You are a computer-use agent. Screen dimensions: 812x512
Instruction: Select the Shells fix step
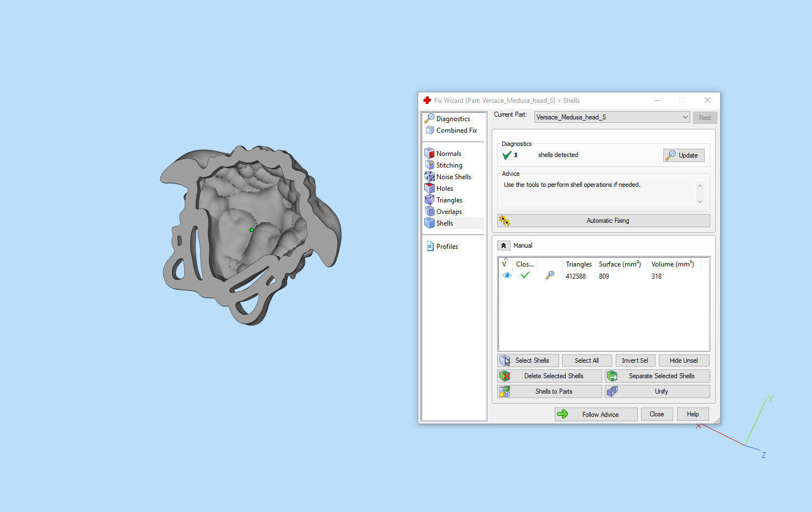coord(445,223)
